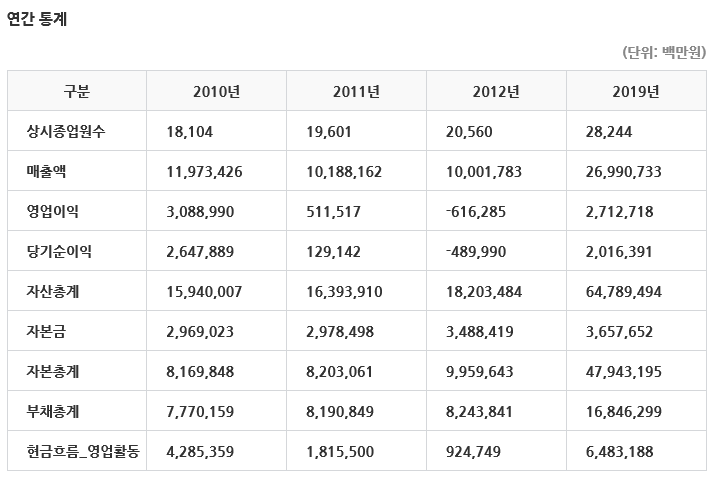Select cell value 924,749

(473, 452)
